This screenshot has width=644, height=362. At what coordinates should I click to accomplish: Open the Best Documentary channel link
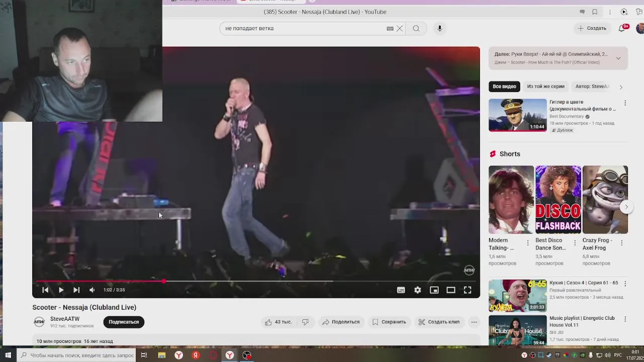(567, 117)
